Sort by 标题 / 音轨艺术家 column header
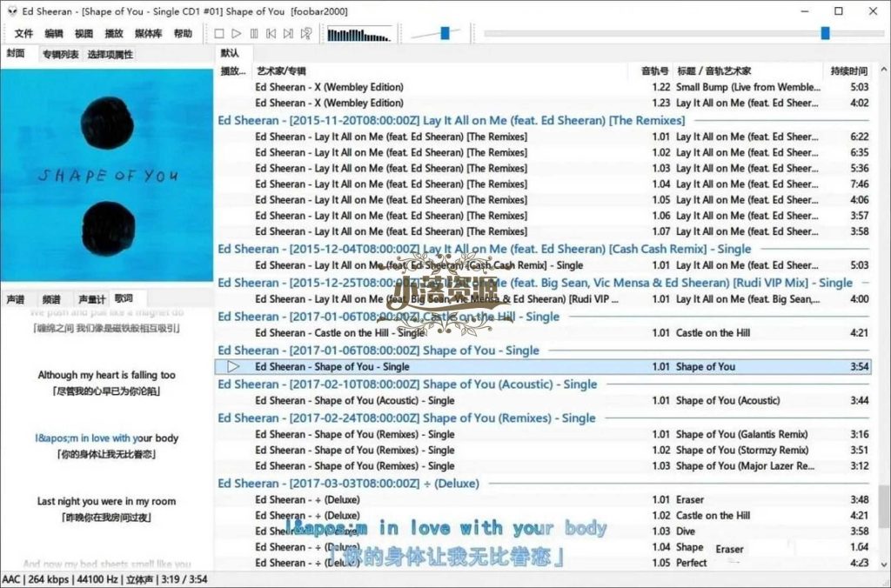This screenshot has height=588, width=891. tap(747, 71)
